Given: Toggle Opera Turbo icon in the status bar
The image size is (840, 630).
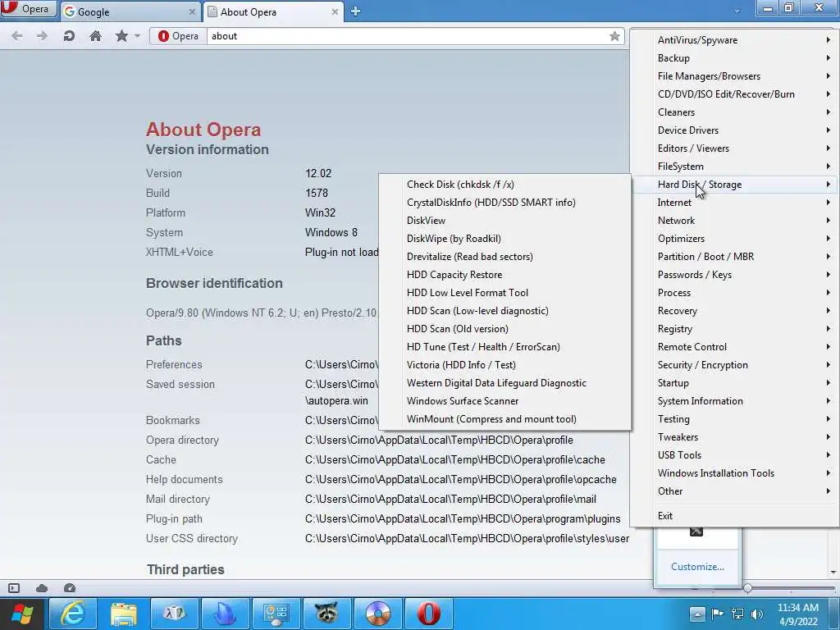Looking at the screenshot, I should click(70, 588).
